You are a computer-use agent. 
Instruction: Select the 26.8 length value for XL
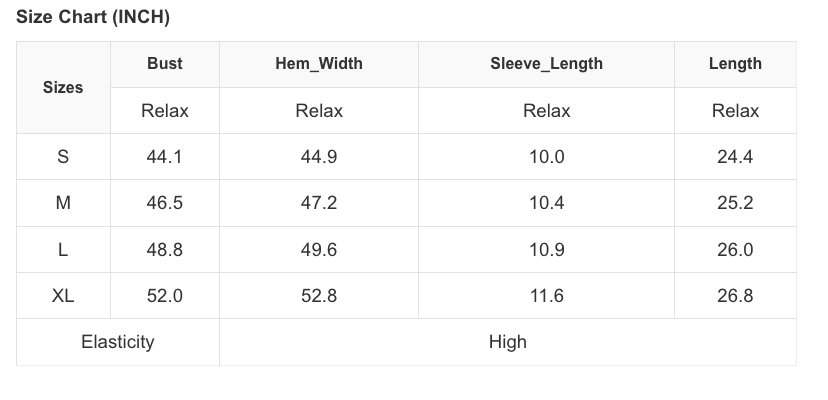point(735,296)
